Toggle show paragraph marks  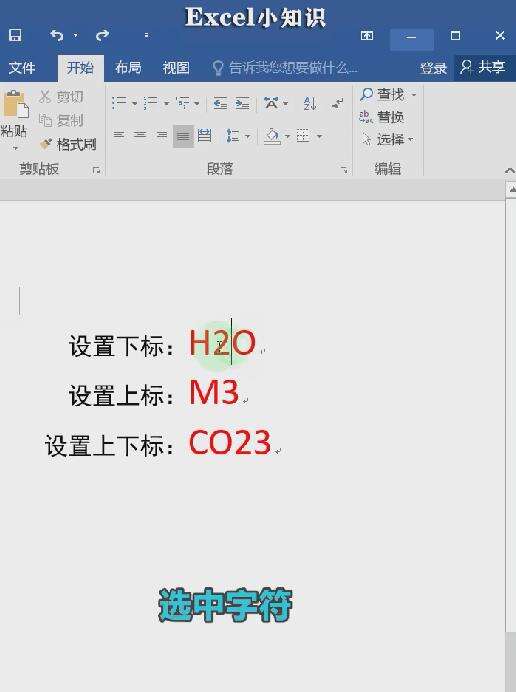click(338, 104)
